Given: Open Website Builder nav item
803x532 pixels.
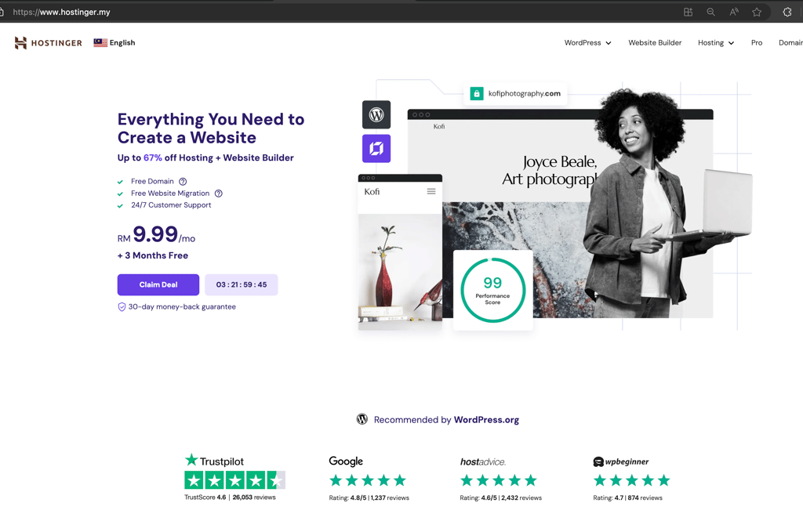Looking at the screenshot, I should [x=655, y=43].
